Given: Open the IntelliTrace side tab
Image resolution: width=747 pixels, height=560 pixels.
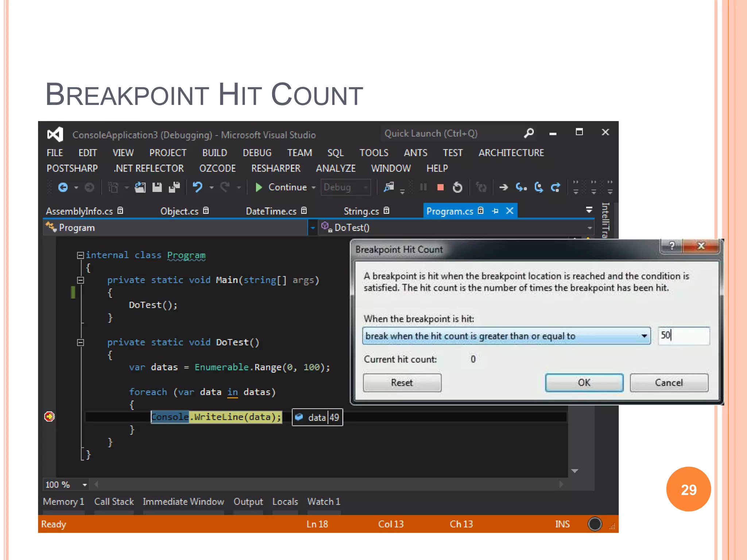Looking at the screenshot, I should tap(605, 220).
